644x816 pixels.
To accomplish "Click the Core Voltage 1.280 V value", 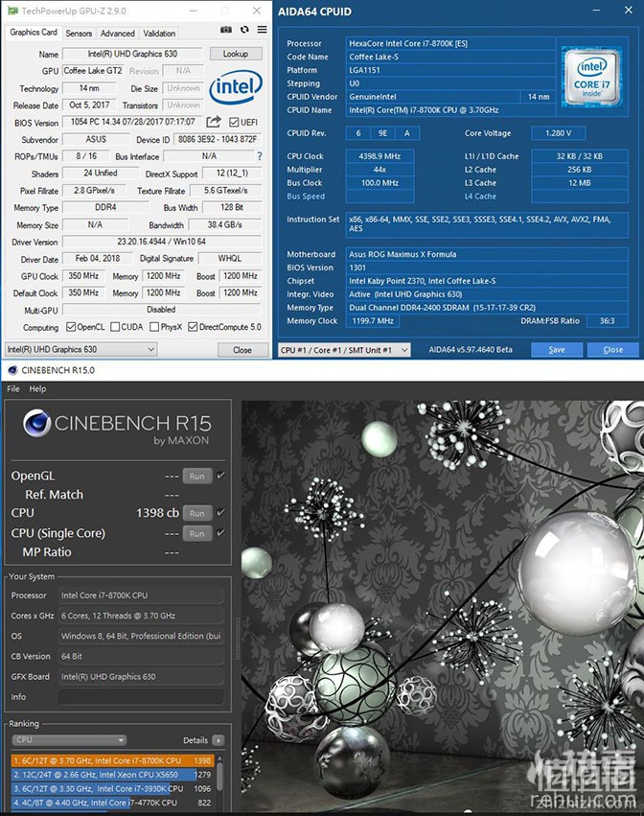I will (x=558, y=133).
